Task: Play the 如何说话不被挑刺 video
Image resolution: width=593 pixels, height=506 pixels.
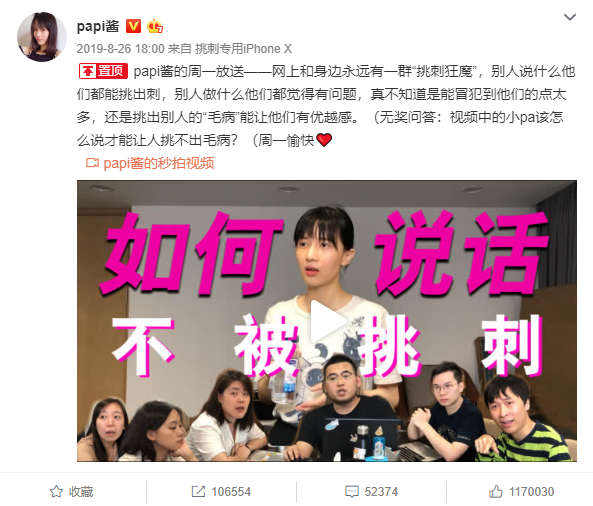Action: (x=327, y=321)
